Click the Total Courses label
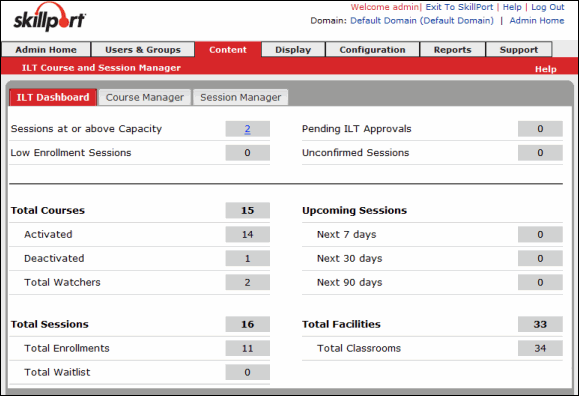 [x=48, y=210]
